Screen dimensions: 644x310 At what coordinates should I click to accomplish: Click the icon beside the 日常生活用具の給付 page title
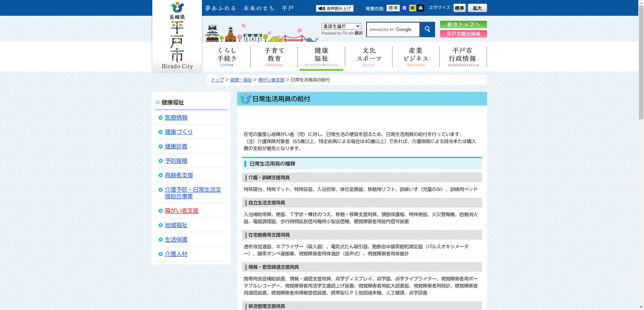click(x=245, y=99)
